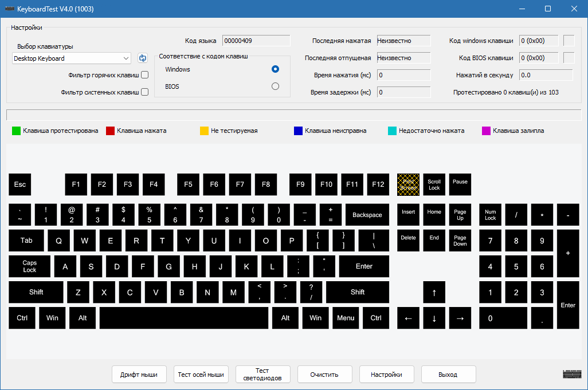The height and width of the screenshot is (390, 588).
Task: Click the green Клавиша протестирована swatch
Action: point(16,131)
